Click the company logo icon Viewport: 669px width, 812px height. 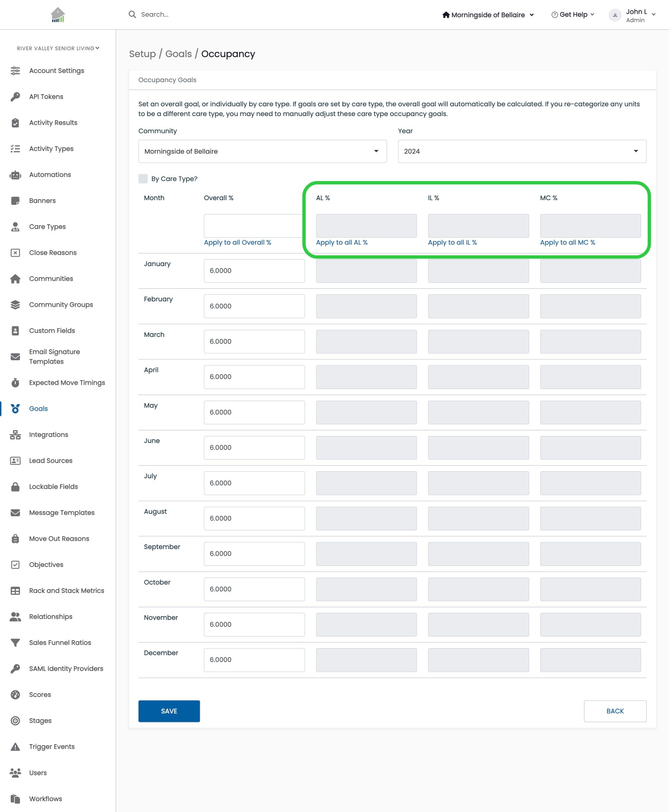pos(58,15)
